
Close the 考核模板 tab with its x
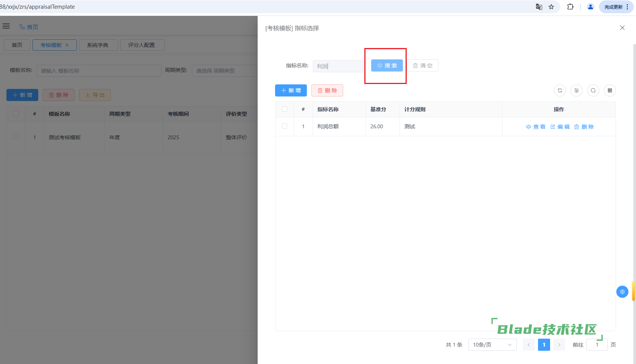click(67, 45)
